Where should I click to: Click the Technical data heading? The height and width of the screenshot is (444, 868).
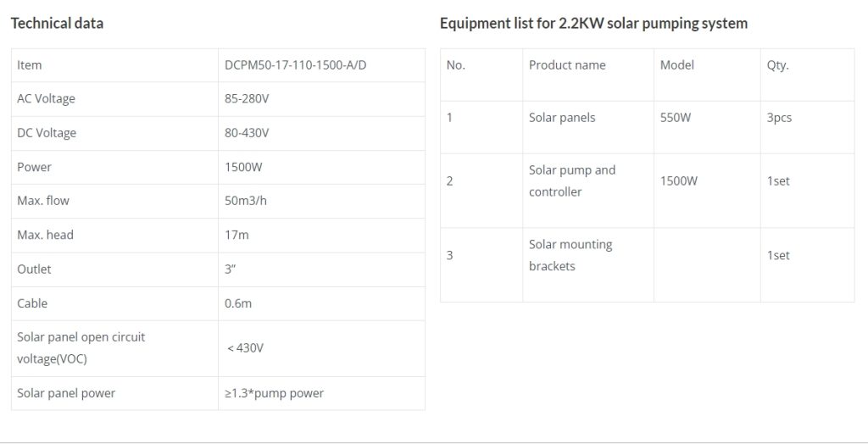tap(57, 23)
